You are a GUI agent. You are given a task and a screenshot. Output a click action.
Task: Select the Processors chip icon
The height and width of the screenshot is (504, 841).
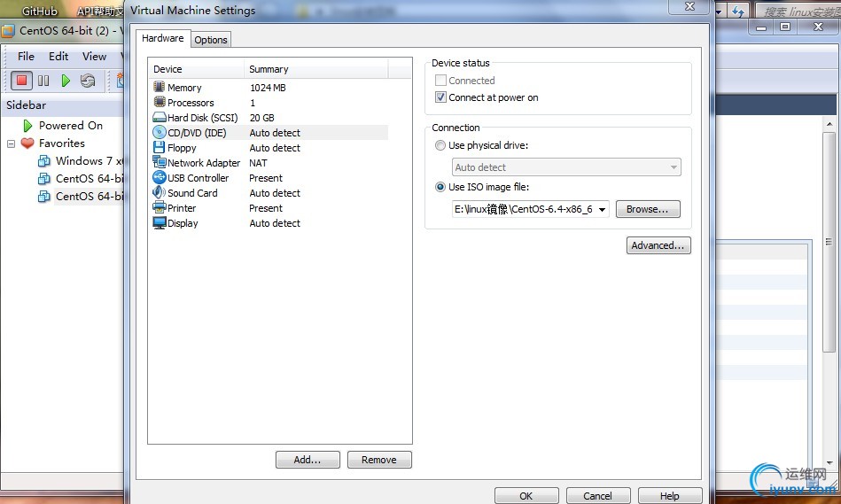pyautogui.click(x=160, y=102)
